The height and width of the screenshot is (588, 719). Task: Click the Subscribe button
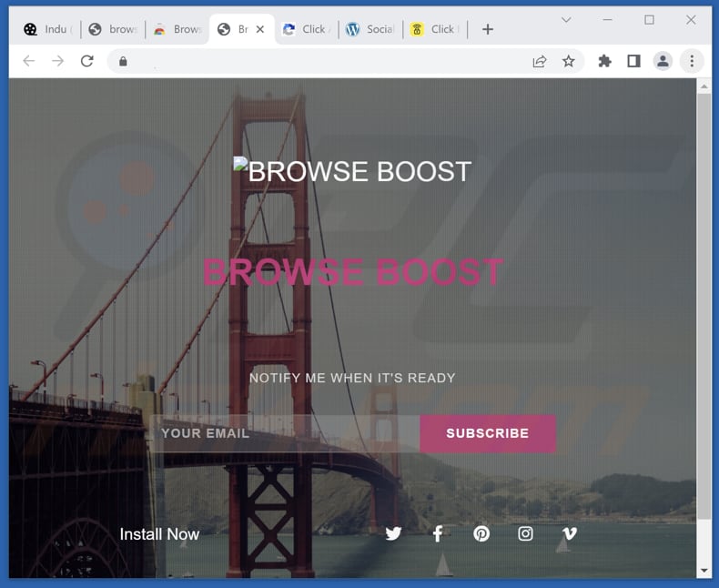pyautogui.click(x=488, y=433)
